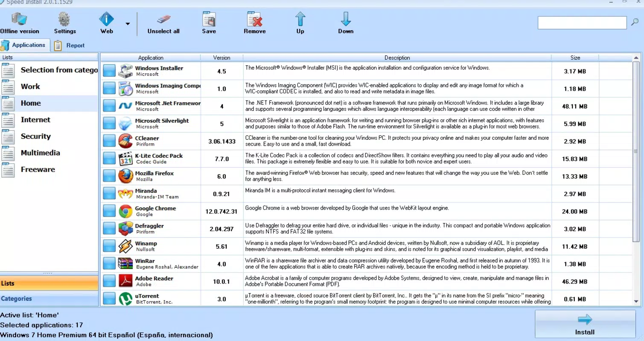Click the scrollbar up arrow
Image resolution: width=644 pixels, height=341 pixels.
[636, 58]
